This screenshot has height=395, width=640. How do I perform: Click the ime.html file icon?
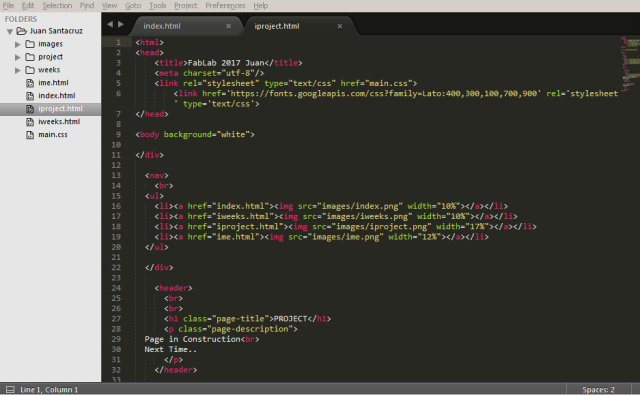(x=30, y=83)
